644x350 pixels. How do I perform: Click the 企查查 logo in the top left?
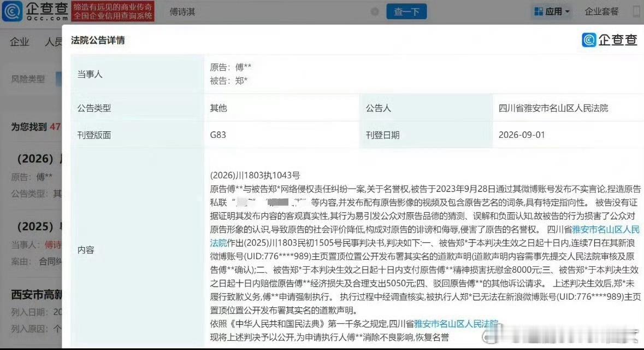pyautogui.click(x=35, y=11)
